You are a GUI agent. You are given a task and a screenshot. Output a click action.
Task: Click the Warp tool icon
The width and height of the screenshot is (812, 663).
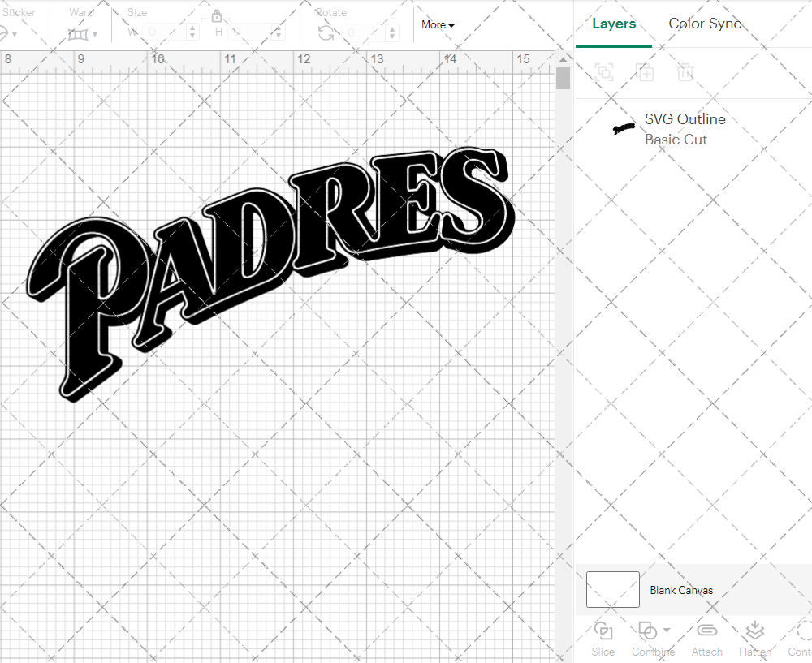click(78, 34)
